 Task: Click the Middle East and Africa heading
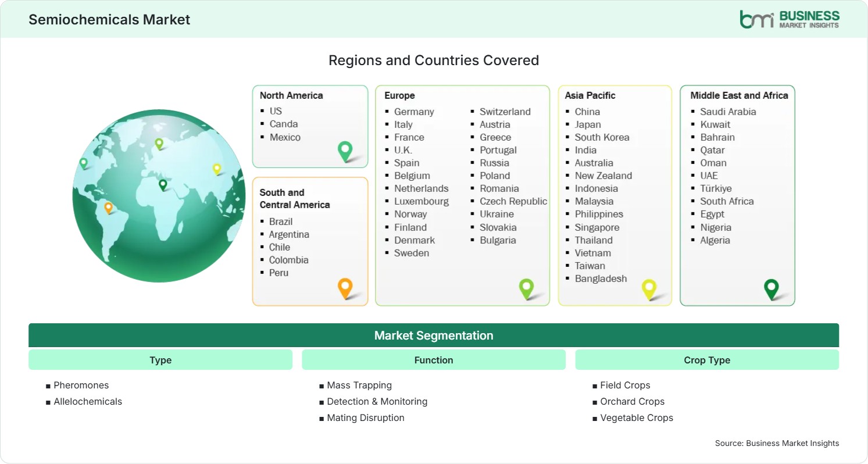(x=740, y=95)
